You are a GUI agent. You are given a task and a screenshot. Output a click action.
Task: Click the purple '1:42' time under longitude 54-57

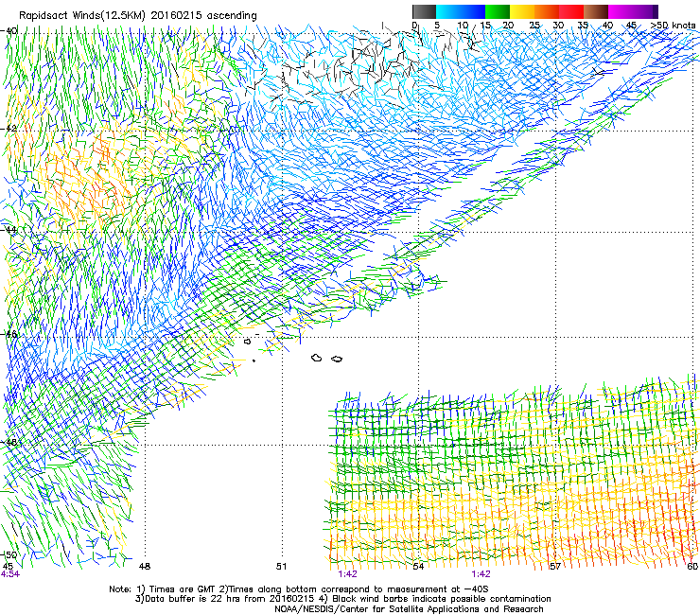[x=481, y=574]
